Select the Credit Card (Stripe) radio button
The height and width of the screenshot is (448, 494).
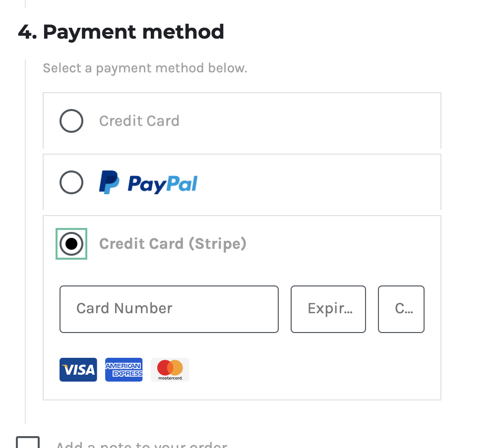[71, 243]
